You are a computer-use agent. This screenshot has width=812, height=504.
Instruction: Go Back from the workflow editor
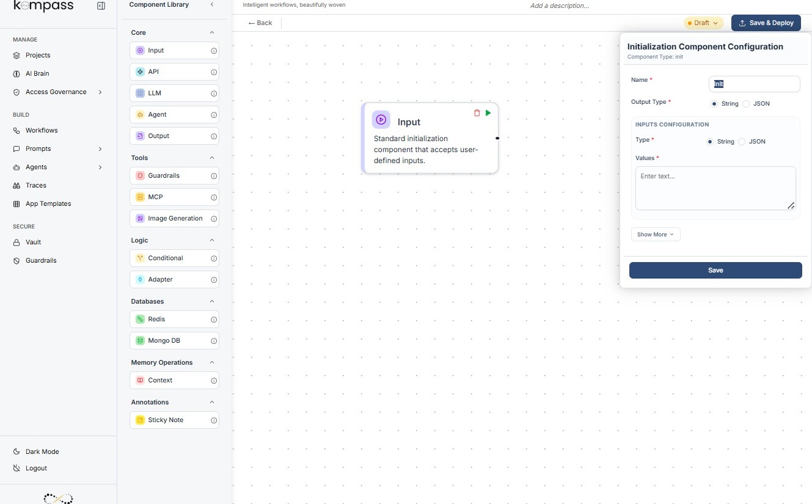click(260, 23)
